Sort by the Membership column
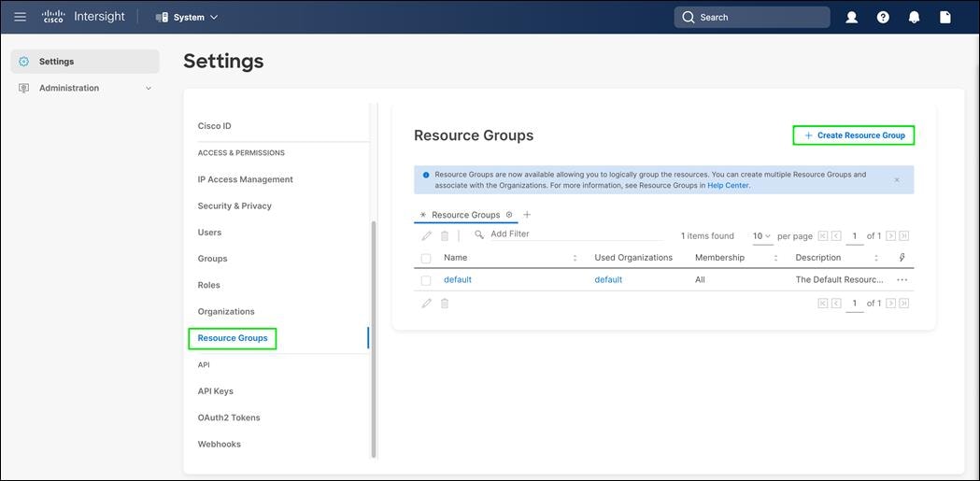The width and height of the screenshot is (980, 481). tap(775, 258)
